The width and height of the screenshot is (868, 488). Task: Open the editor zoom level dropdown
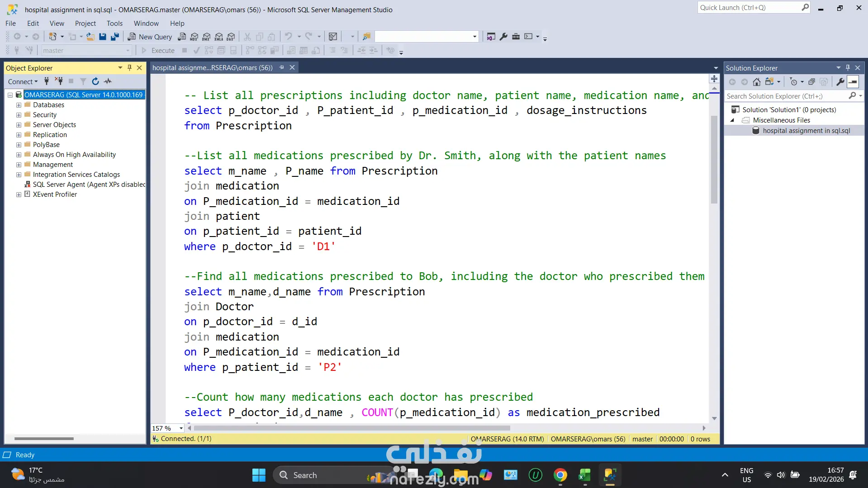(x=181, y=428)
